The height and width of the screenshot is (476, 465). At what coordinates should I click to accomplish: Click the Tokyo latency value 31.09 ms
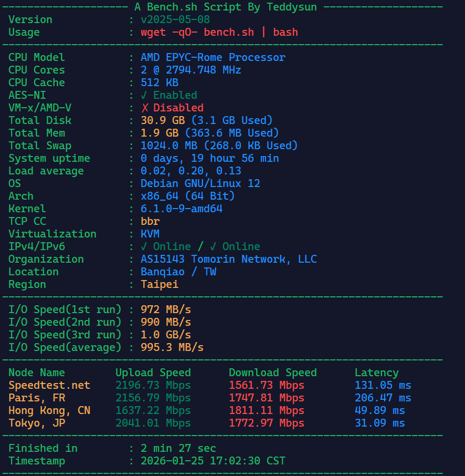(379, 423)
